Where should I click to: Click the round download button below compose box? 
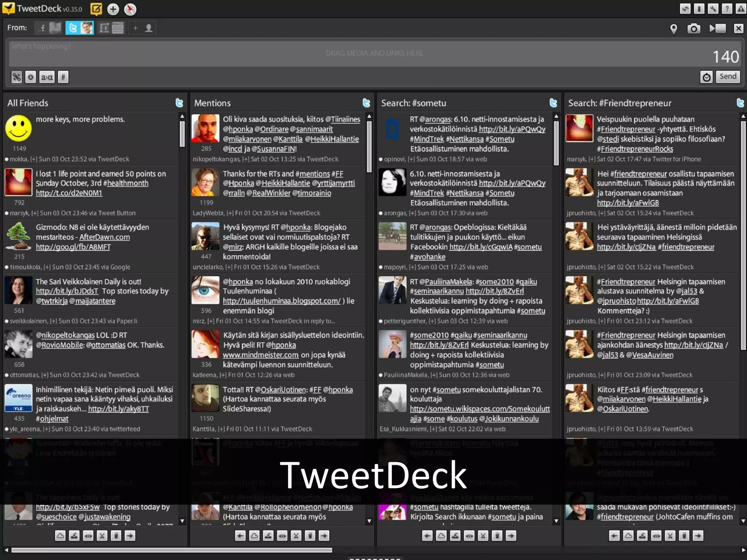coord(31,77)
